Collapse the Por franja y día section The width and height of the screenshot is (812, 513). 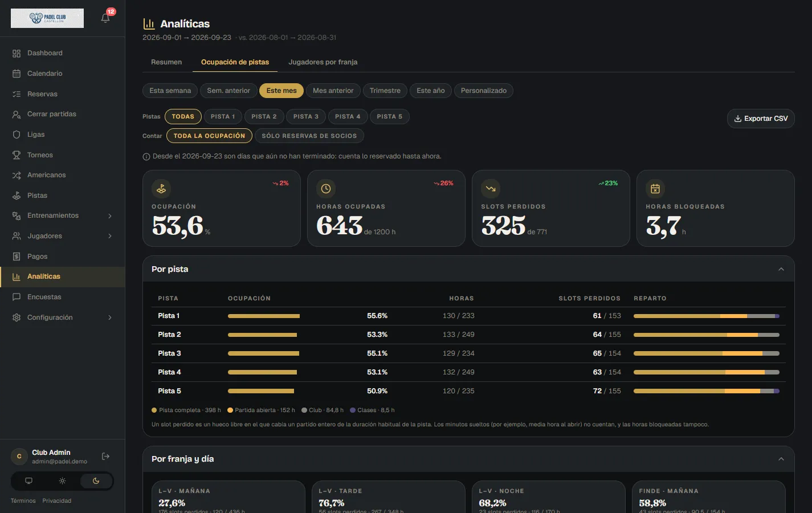(x=781, y=459)
